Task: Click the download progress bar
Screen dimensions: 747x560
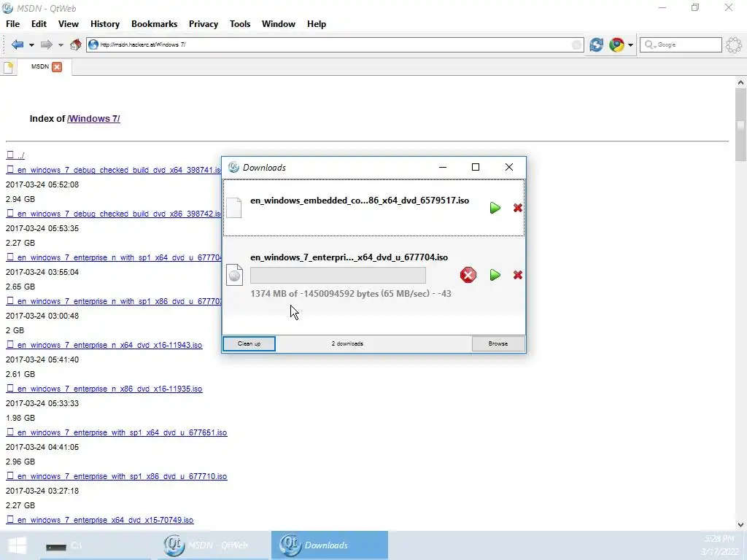Action: [338, 275]
